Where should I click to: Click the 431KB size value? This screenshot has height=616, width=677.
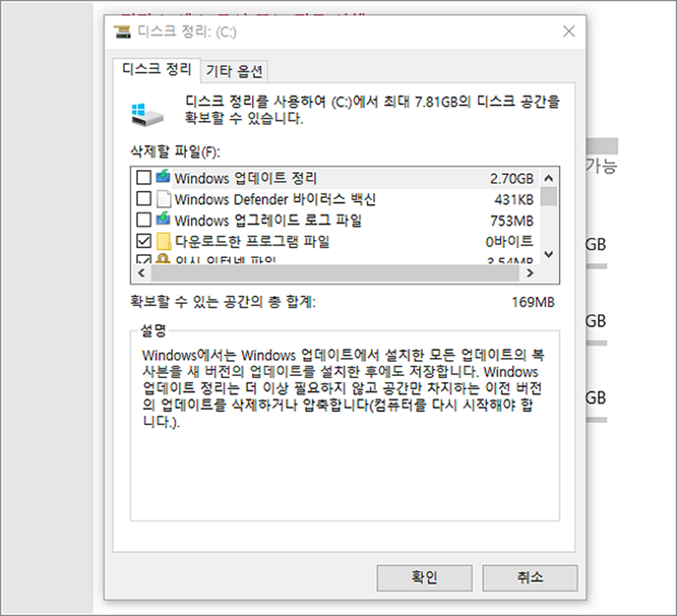click(514, 200)
